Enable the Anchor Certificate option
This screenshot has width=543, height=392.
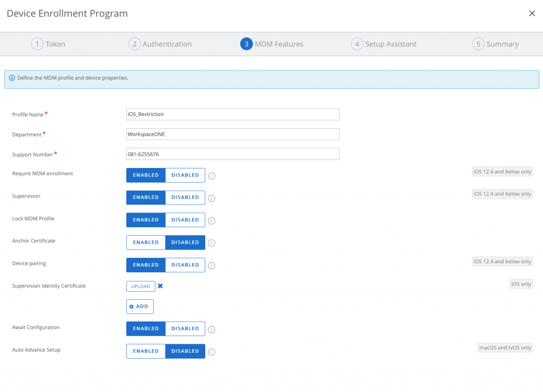point(146,243)
